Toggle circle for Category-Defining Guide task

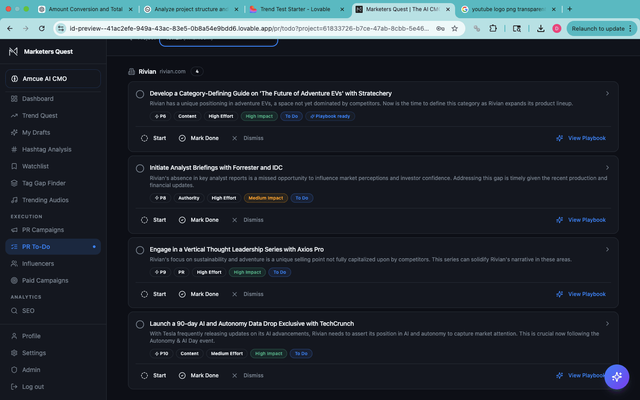coord(140,94)
